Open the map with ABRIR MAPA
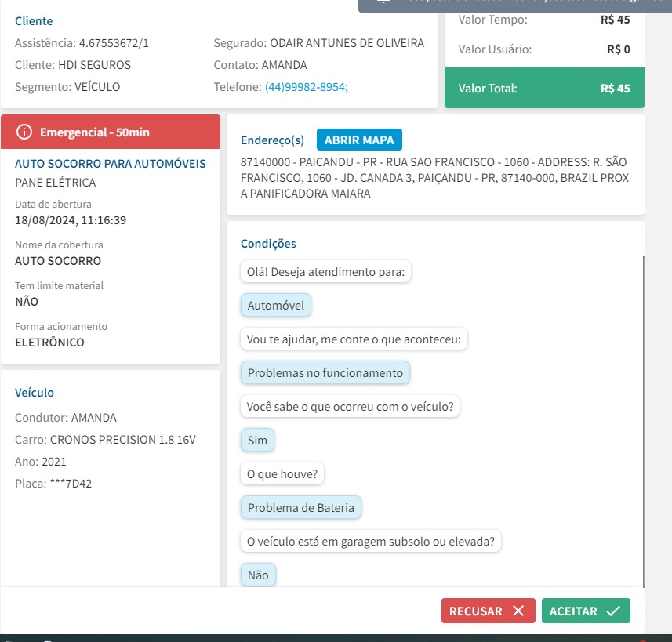 [x=359, y=140]
